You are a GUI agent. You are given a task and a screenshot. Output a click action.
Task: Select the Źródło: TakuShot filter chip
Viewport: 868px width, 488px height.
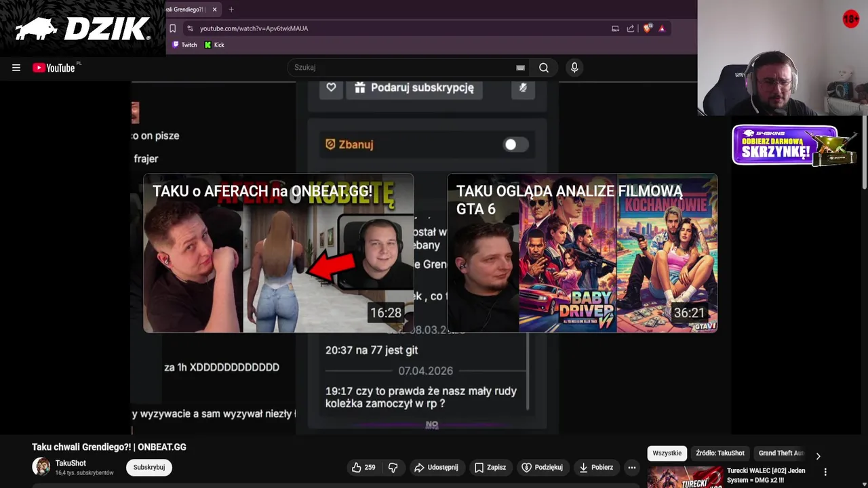tap(720, 453)
